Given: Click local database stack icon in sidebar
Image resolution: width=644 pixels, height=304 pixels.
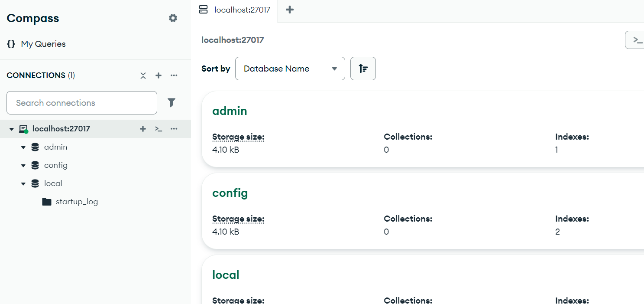Looking at the screenshot, I should click(35, 183).
